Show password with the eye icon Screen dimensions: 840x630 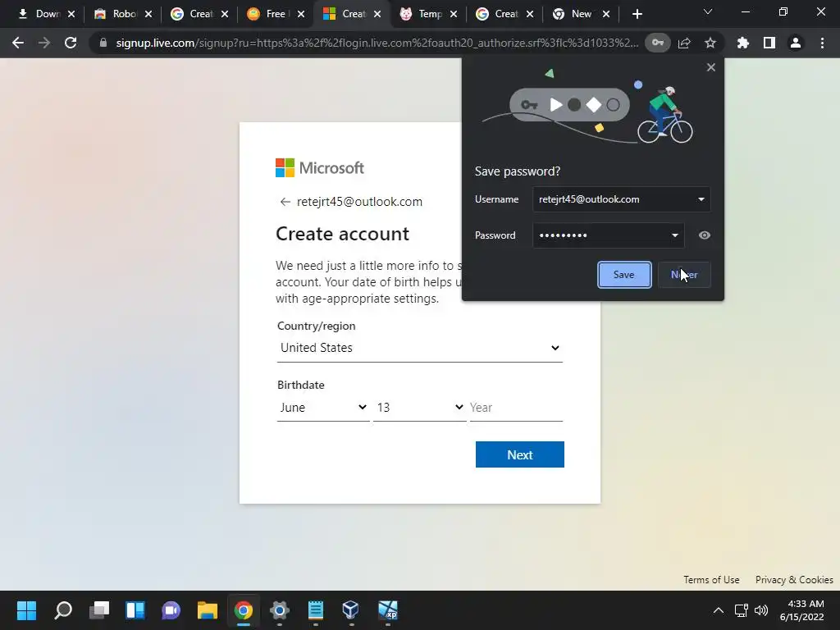(x=705, y=235)
